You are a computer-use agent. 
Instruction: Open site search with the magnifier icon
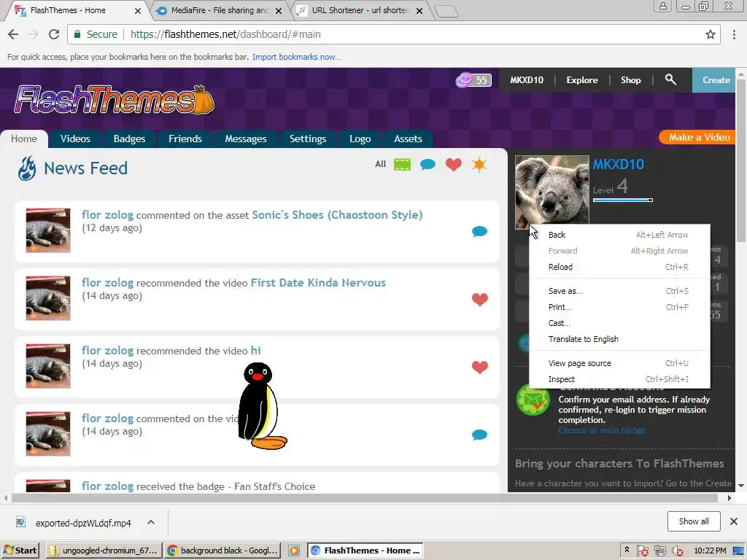pyautogui.click(x=670, y=79)
